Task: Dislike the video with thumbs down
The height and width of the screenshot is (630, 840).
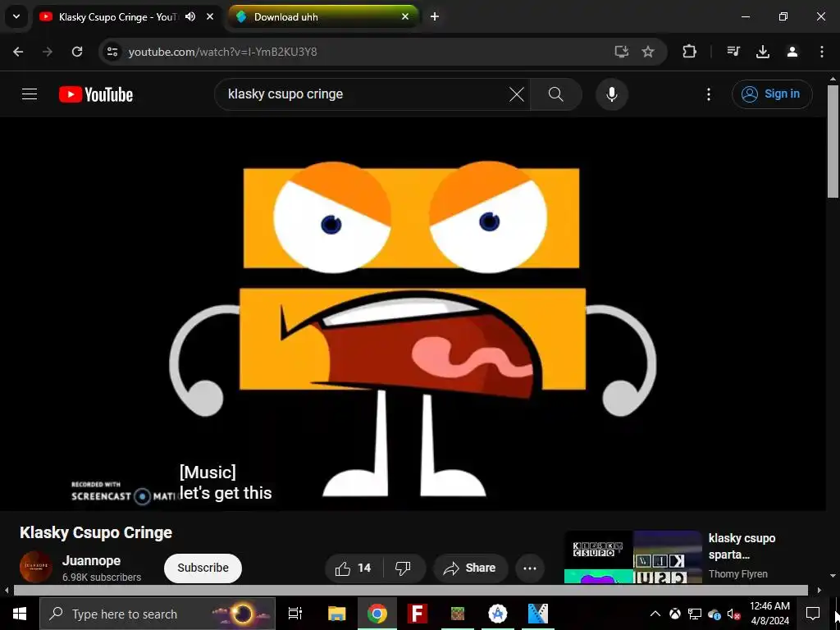Action: [403, 568]
